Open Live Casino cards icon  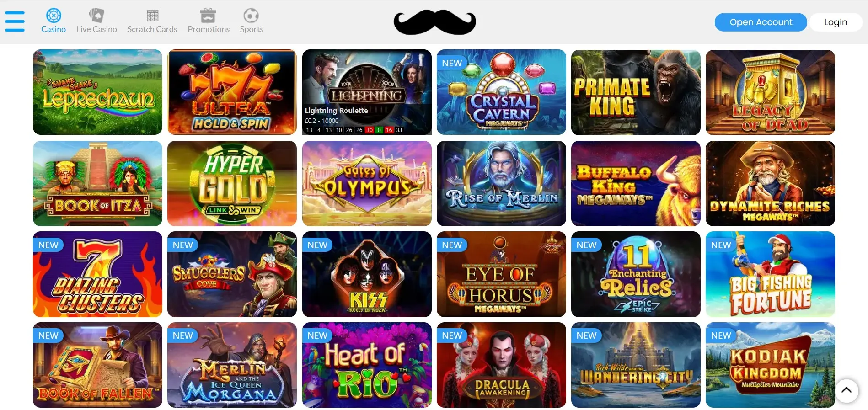pyautogui.click(x=96, y=16)
